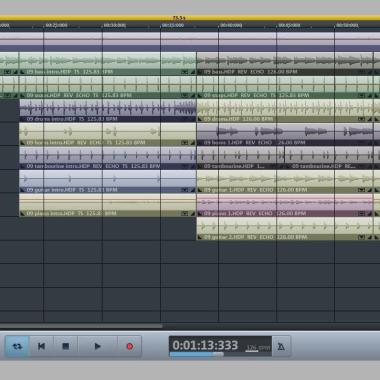Click the 0:01:13:333 time display
Viewport: 380px width, 380px height.
click(x=205, y=345)
